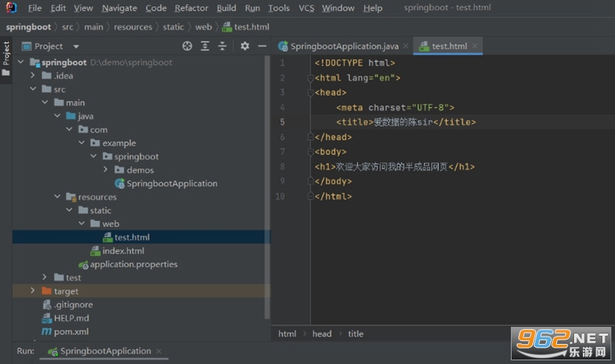
Task: Click the fold marker at line 7 body
Action: point(310,152)
